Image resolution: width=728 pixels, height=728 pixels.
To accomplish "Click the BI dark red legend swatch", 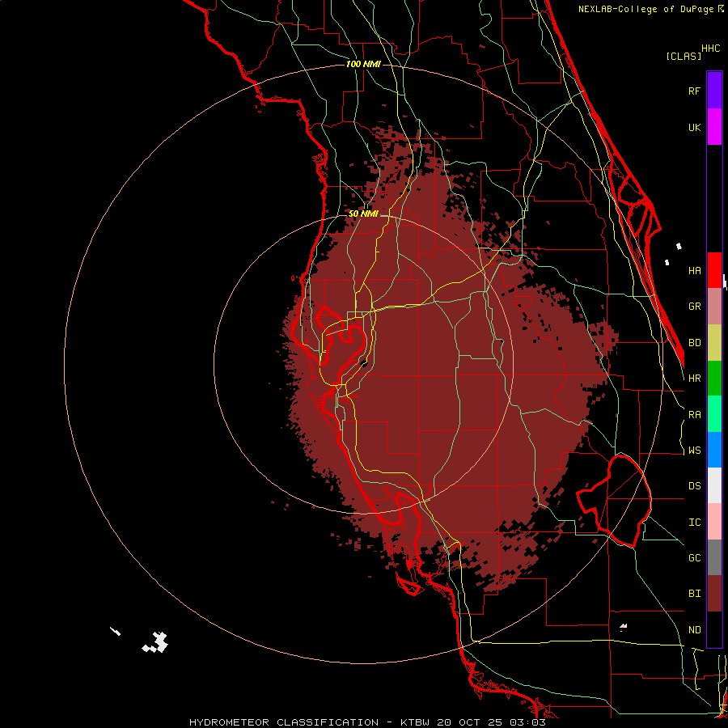I will (714, 594).
